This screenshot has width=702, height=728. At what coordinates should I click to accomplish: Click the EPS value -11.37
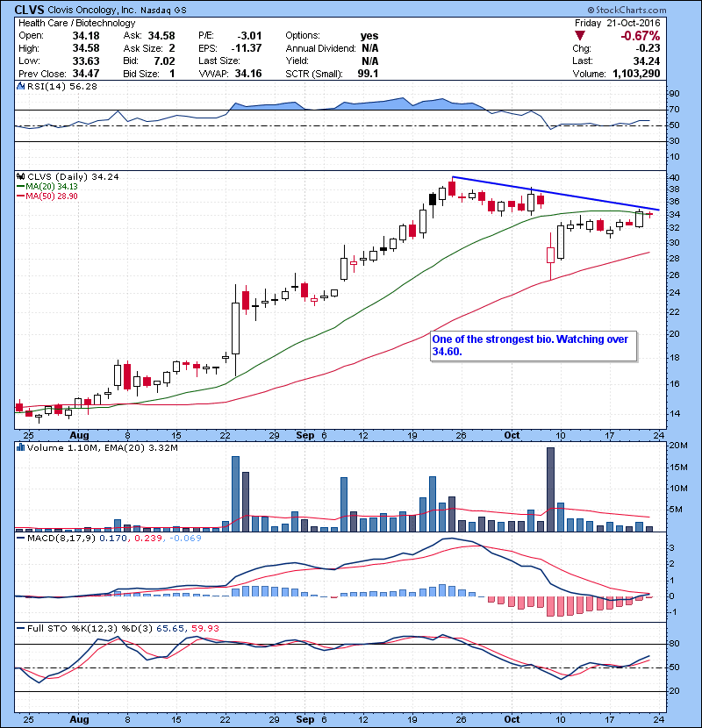tap(247, 48)
